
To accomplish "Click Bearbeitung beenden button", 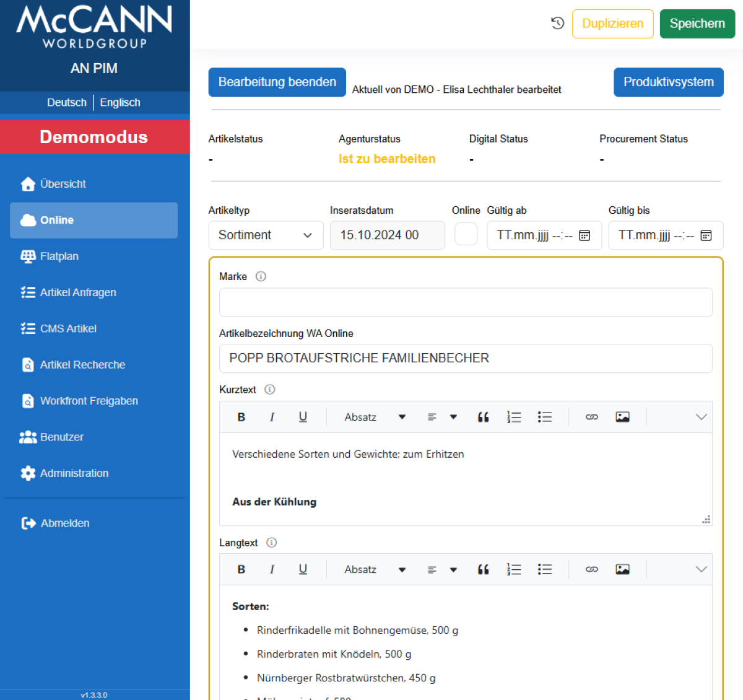I will pos(277,82).
